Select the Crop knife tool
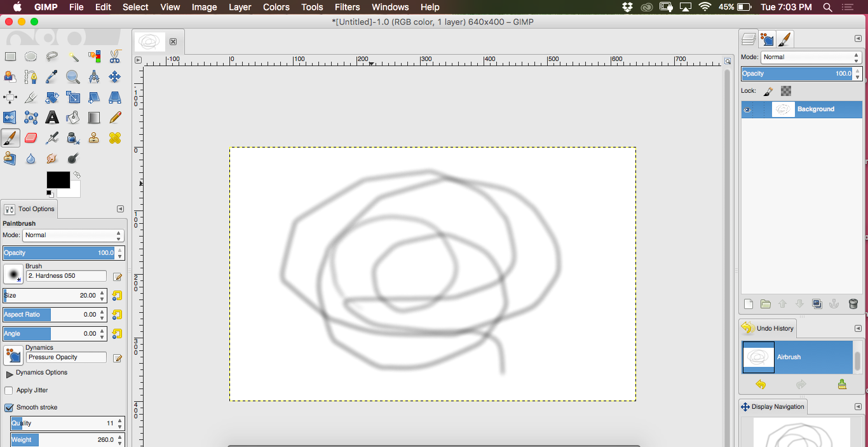Image resolution: width=868 pixels, height=447 pixels. [31, 97]
